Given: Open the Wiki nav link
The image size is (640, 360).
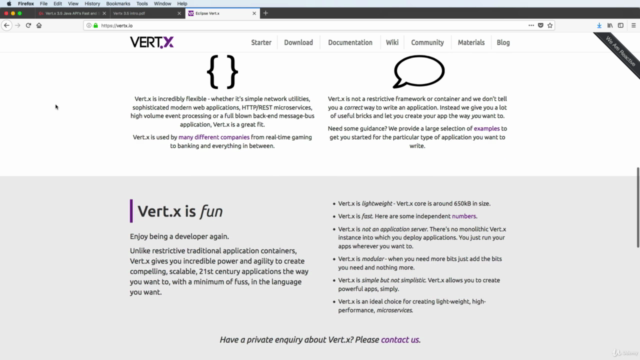Looking at the screenshot, I should 392,42.
